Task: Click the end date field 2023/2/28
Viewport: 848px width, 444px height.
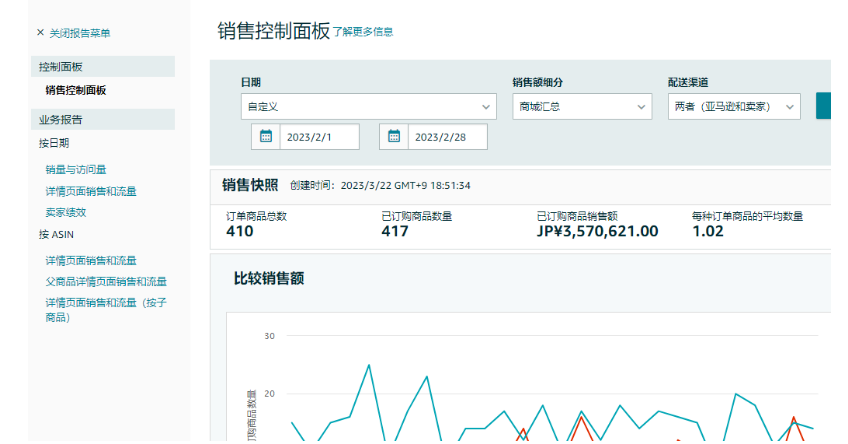Action: 447,137
